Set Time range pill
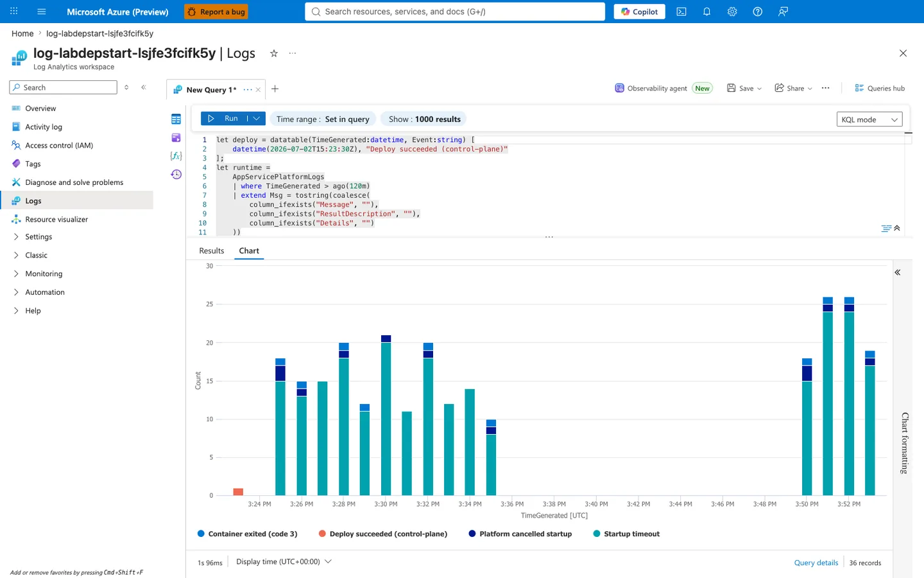The width and height of the screenshot is (924, 578). [x=323, y=119]
